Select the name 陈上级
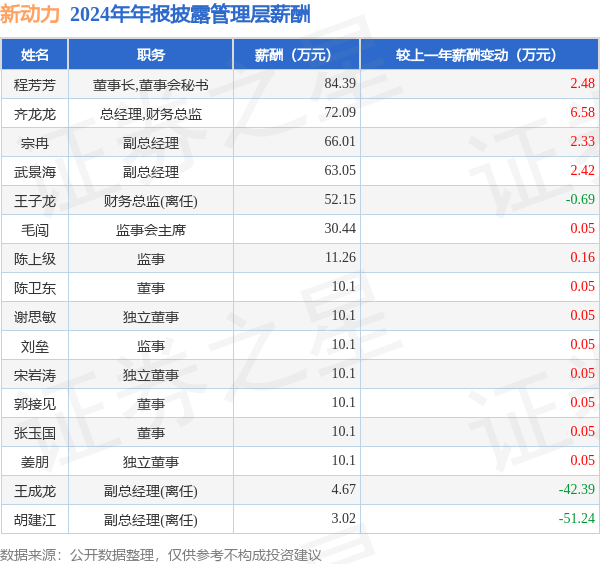This screenshot has height=564, width=600. coord(35,259)
